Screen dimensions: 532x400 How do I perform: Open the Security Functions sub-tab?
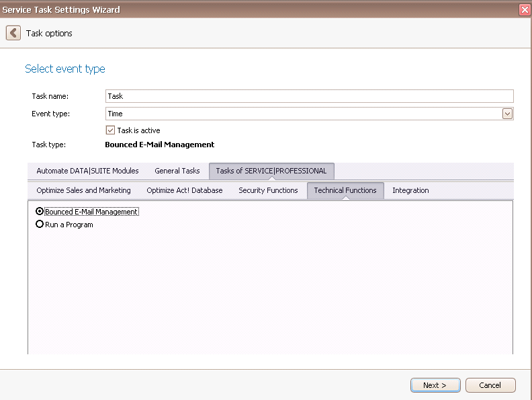click(268, 190)
